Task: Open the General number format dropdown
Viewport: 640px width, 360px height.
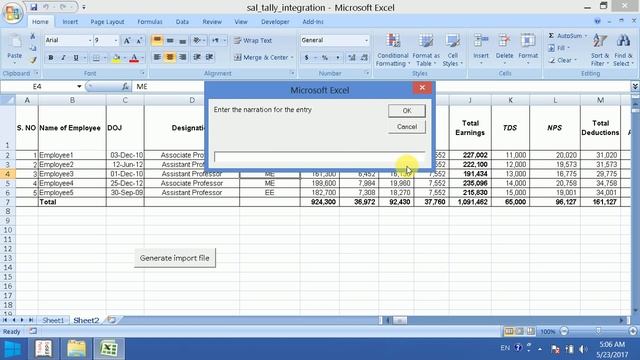Action: click(x=366, y=40)
